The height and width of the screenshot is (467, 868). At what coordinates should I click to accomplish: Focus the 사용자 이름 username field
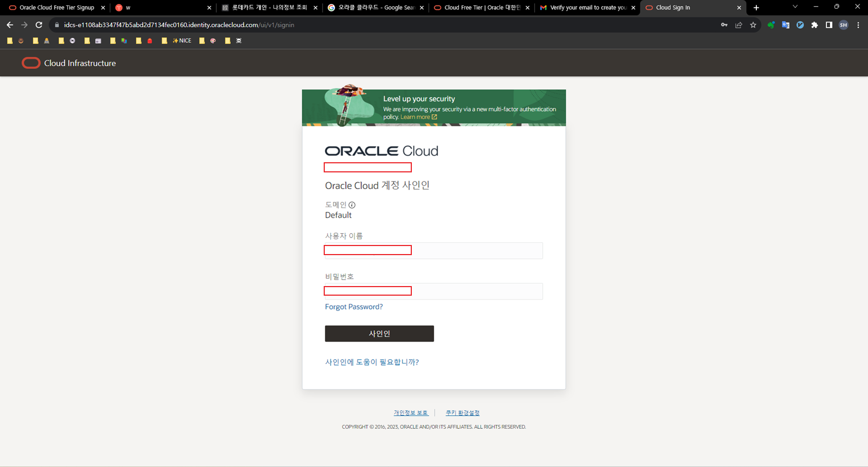tap(434, 250)
